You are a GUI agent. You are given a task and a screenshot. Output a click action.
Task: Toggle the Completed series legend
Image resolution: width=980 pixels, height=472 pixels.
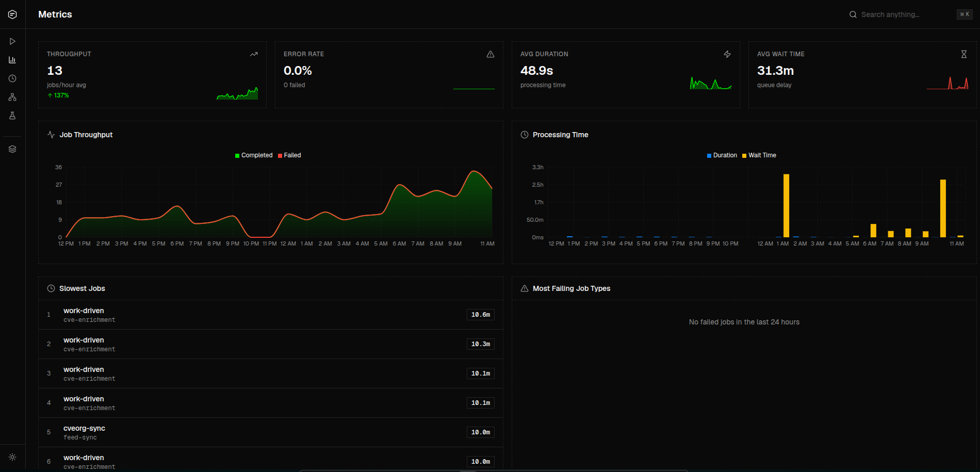tap(254, 155)
